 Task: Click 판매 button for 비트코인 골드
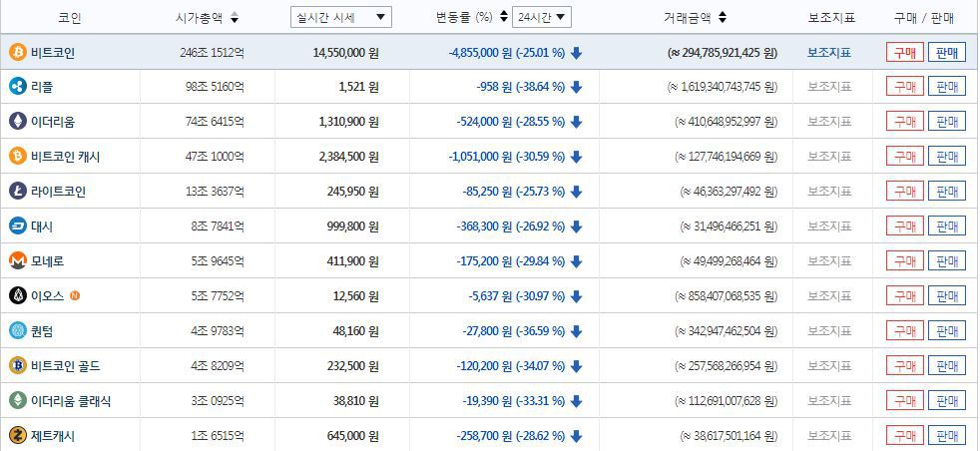pos(947,365)
